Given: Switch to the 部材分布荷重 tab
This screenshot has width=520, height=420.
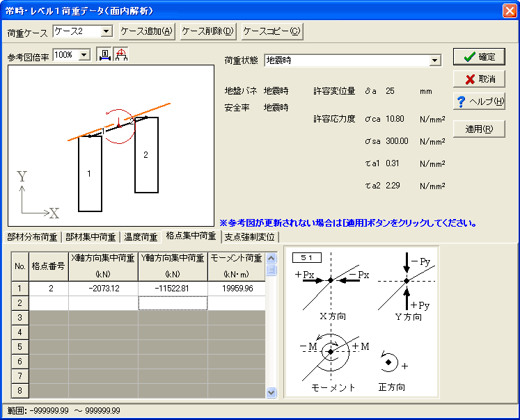Looking at the screenshot, I should (x=32, y=237).
